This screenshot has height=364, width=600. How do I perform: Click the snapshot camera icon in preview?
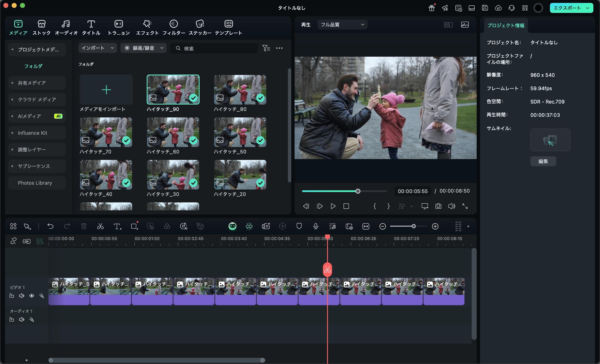coord(438,206)
